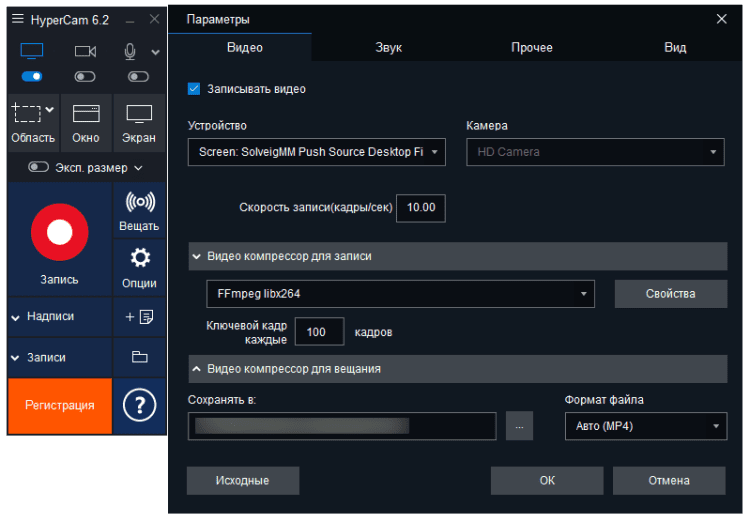Uncheck Записывать видео checkbox
Image resolution: width=750 pixels, height=522 pixels.
(x=194, y=89)
